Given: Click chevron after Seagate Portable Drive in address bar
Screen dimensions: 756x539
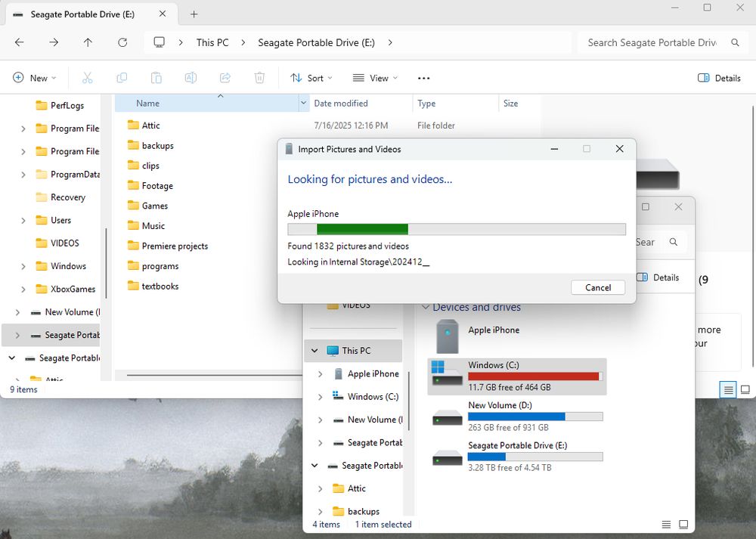Looking at the screenshot, I should [390, 42].
